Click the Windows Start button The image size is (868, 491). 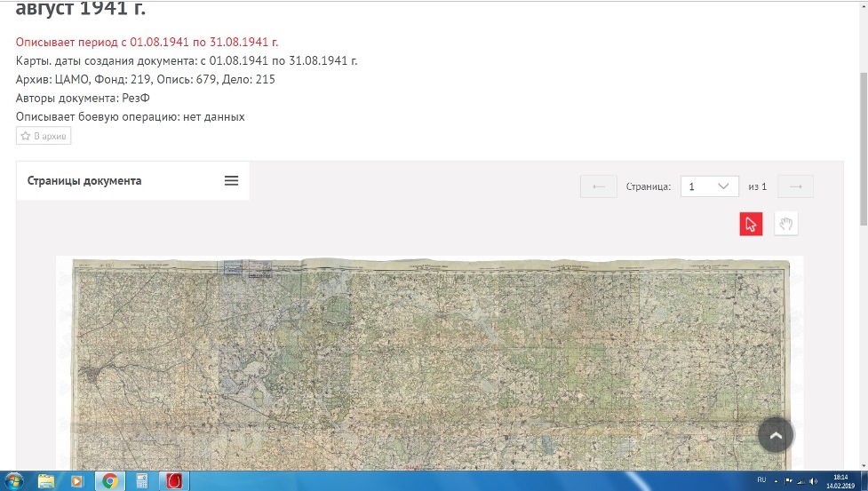[x=14, y=480]
